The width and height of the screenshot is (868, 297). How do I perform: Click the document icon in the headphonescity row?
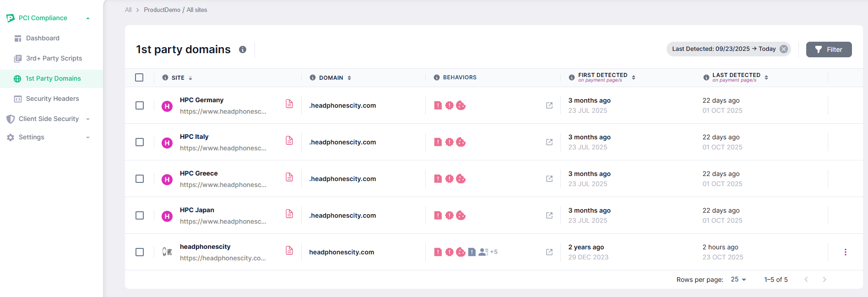pyautogui.click(x=289, y=251)
